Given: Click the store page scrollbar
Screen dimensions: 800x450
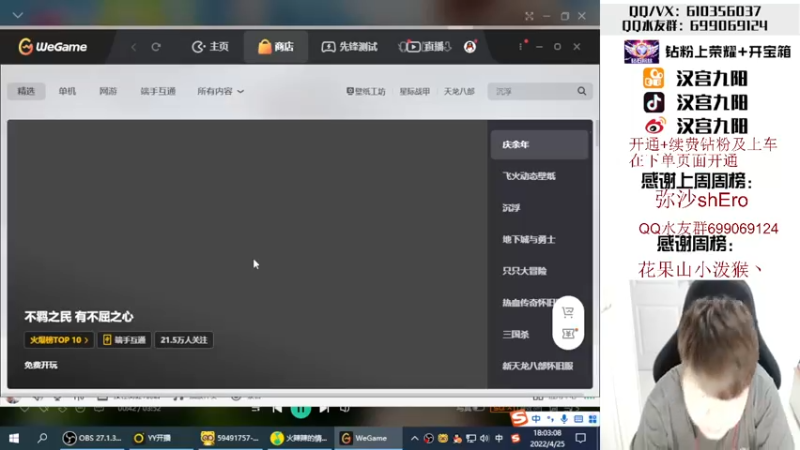Looking at the screenshot, I should tap(596, 133).
